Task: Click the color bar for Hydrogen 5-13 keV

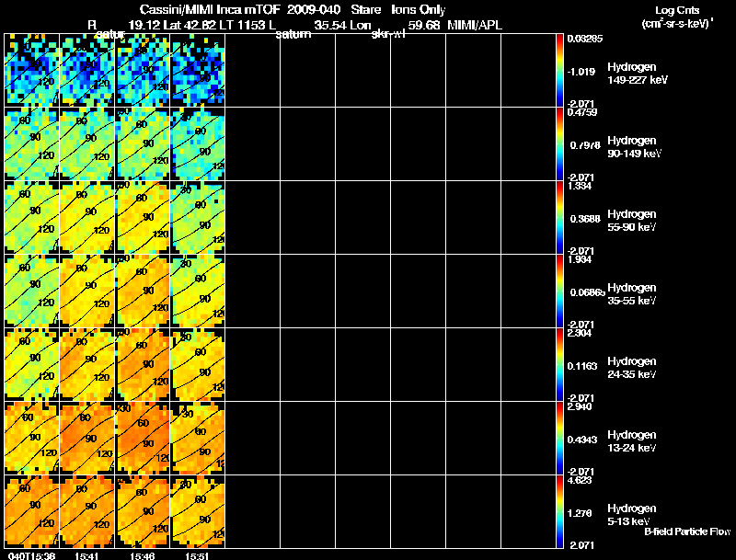Action: tap(559, 511)
